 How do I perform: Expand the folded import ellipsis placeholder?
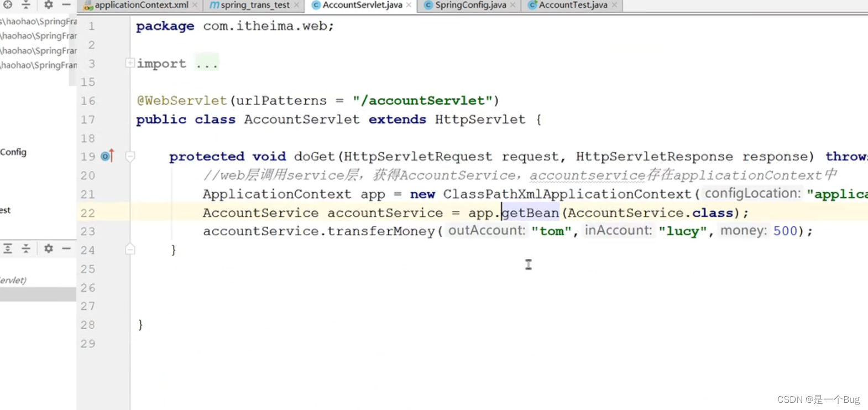click(x=207, y=64)
